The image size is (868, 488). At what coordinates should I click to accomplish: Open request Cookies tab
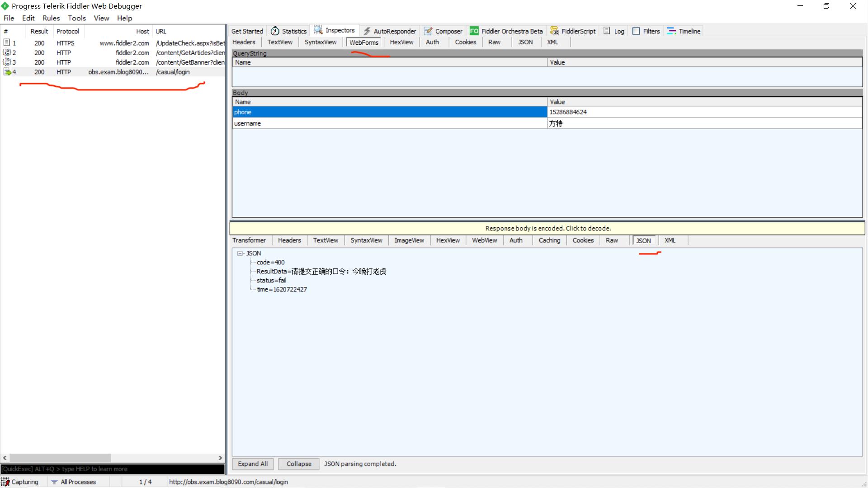[465, 42]
